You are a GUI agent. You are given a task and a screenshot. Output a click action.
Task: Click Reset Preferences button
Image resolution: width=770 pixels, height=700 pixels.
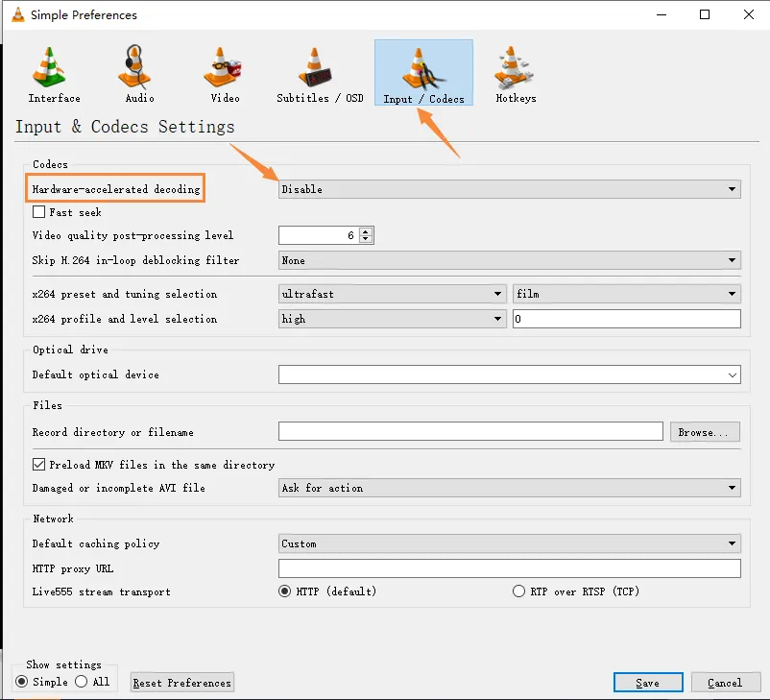pos(182,683)
